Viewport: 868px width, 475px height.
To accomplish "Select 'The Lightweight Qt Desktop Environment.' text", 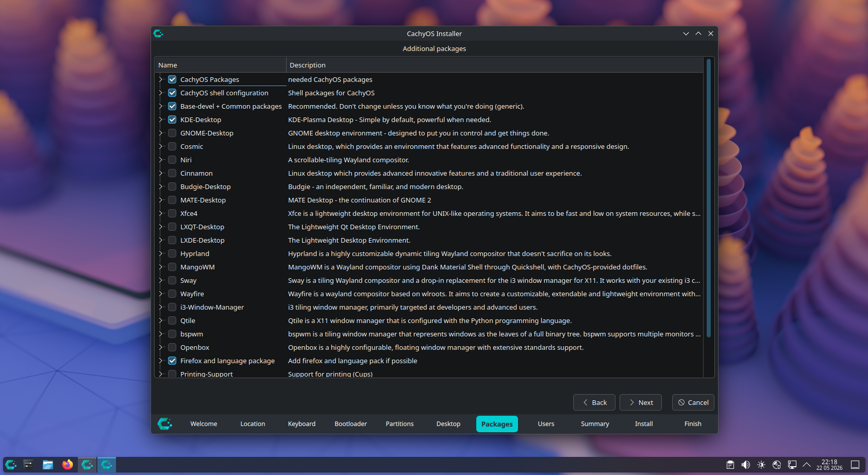I will (354, 227).
